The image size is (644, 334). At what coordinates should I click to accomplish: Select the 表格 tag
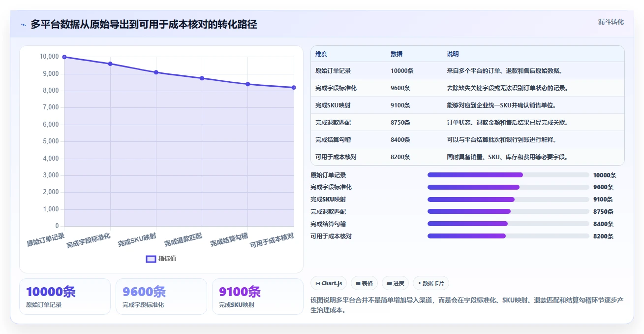(364, 283)
